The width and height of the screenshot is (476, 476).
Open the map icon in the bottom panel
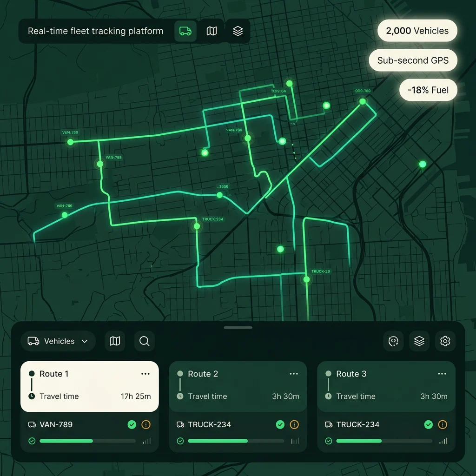[115, 341]
